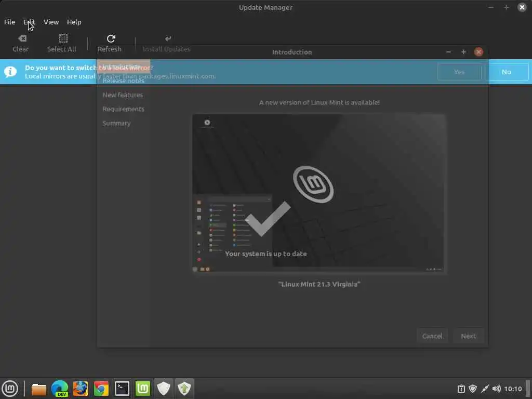Click the "Your system is up to date" message

[x=266, y=254]
